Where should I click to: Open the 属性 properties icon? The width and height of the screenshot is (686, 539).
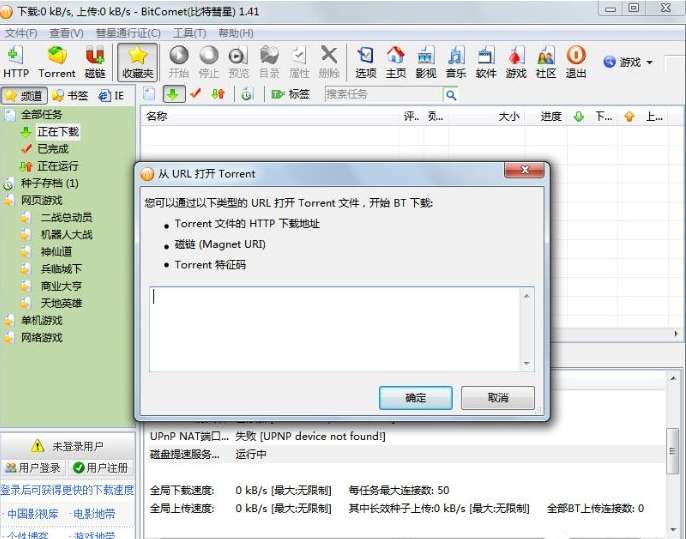[x=299, y=62]
